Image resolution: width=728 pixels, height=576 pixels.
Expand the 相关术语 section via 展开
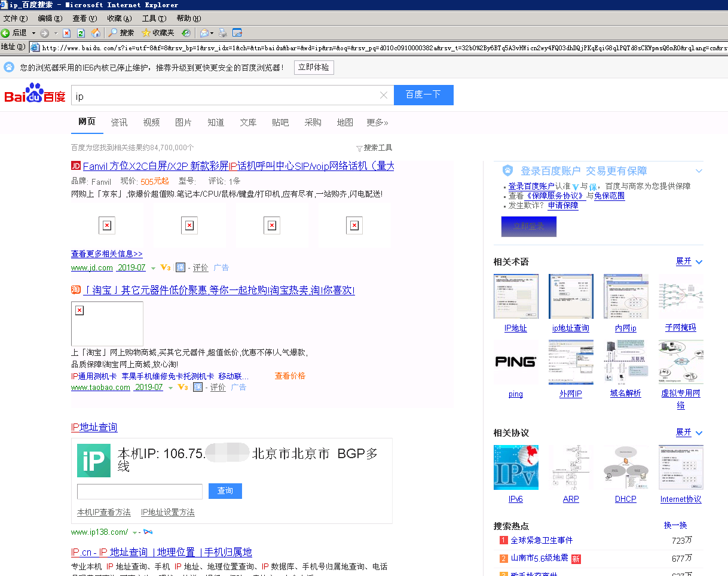click(689, 261)
